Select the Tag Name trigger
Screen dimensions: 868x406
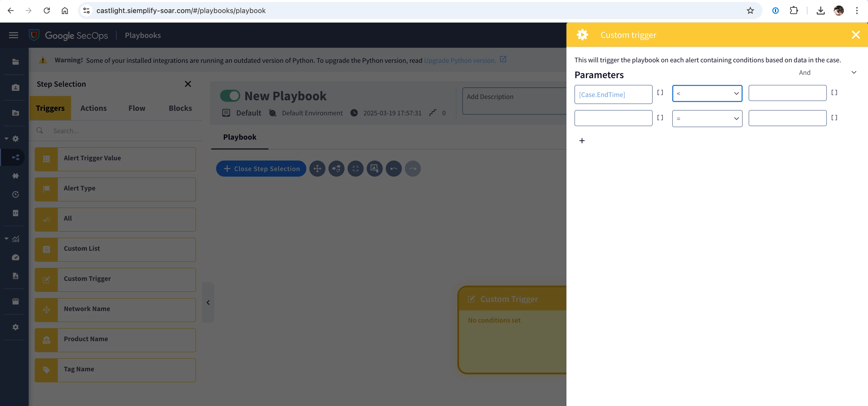click(x=115, y=370)
